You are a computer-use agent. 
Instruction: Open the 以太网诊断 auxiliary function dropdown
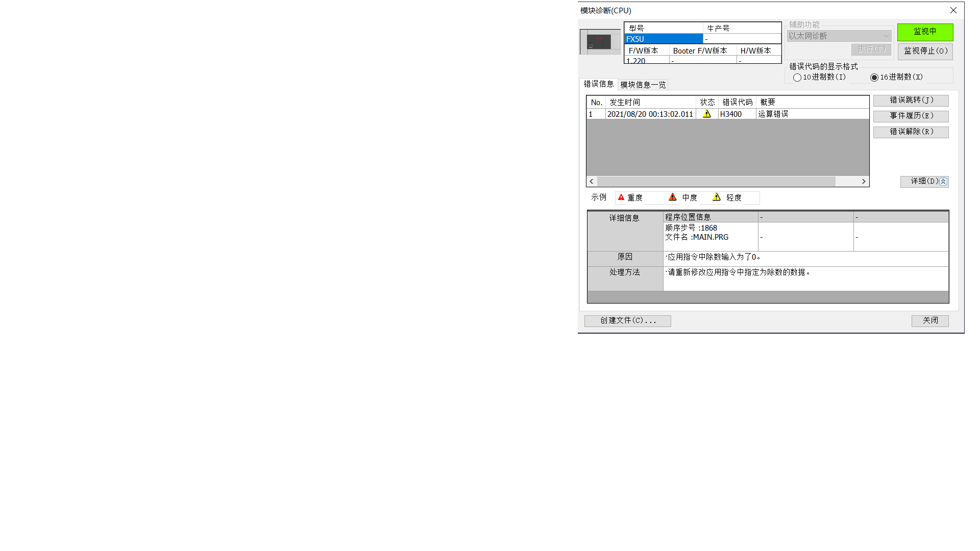839,36
